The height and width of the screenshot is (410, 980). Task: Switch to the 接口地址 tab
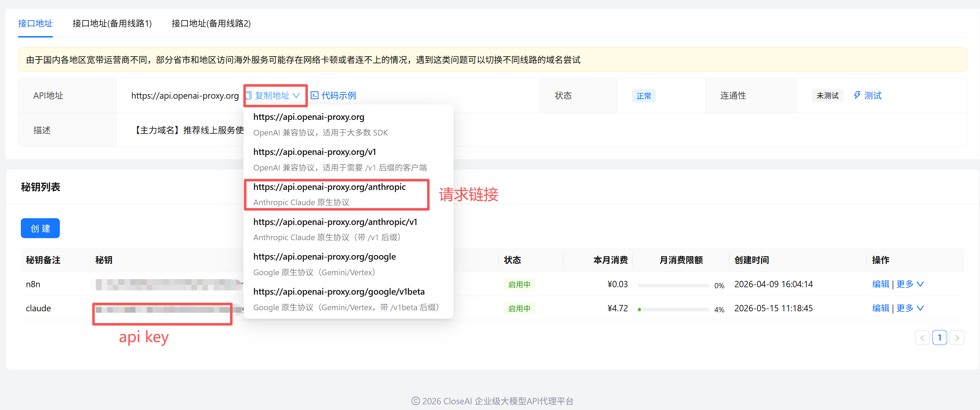(35, 24)
